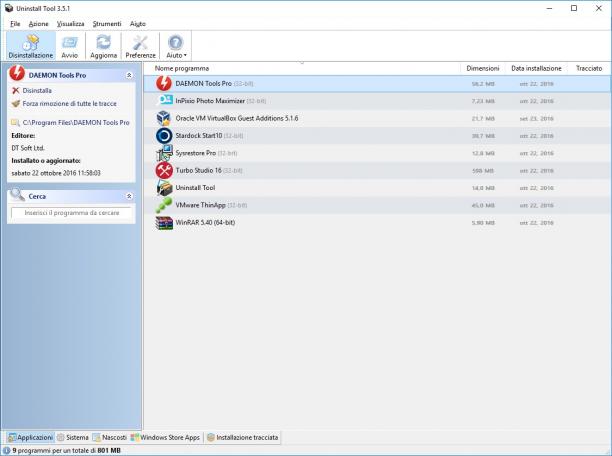This screenshot has width=612, height=456.
Task: Focus the program search input field
Action: click(x=71, y=213)
